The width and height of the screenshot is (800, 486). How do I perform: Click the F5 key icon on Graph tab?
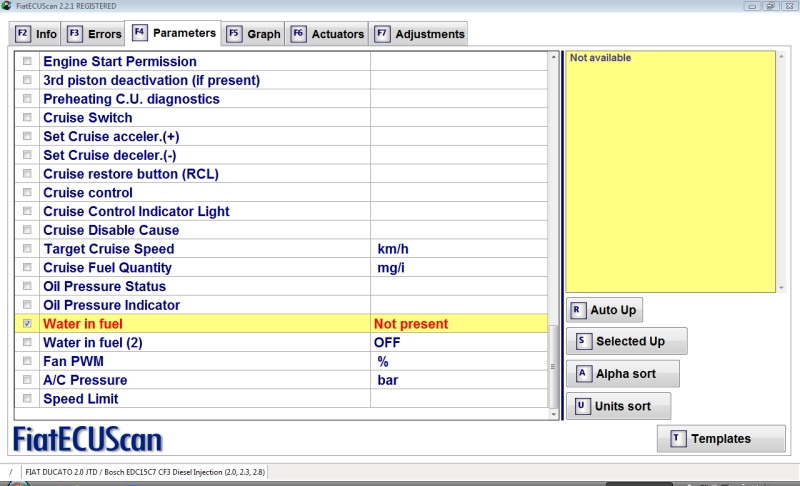pos(234,34)
